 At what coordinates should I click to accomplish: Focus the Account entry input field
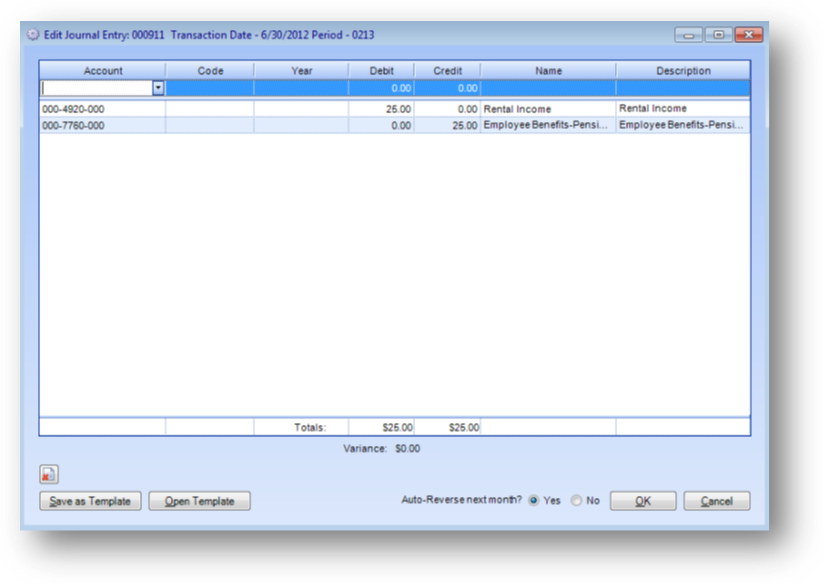tap(96, 88)
